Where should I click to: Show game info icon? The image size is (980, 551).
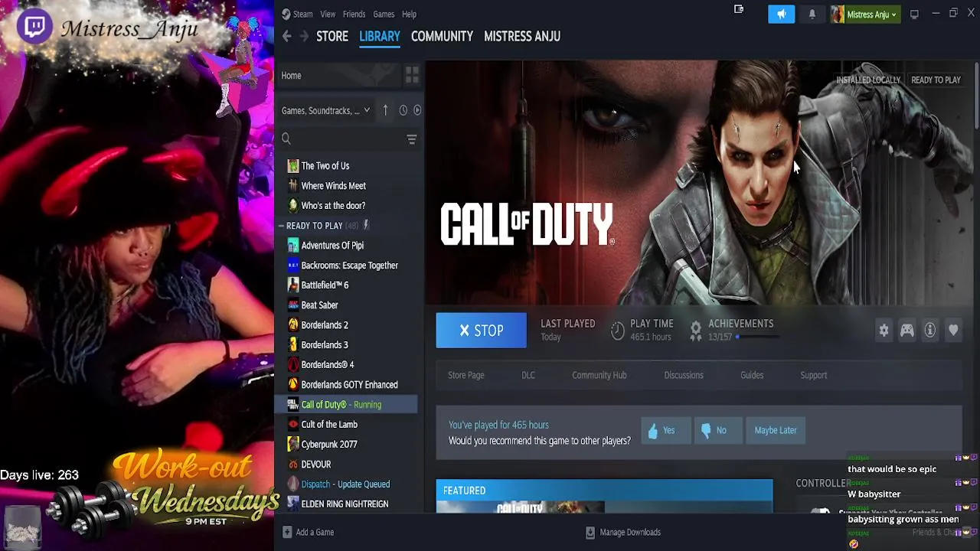click(929, 330)
